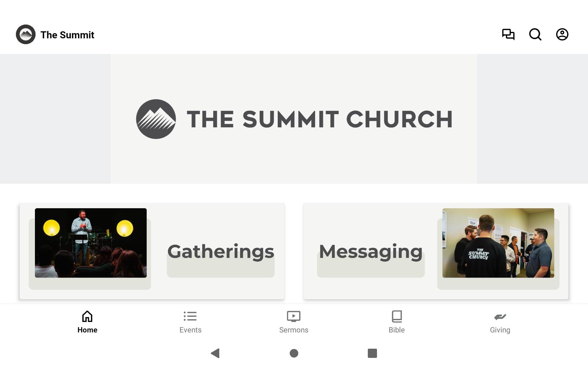
Task: Open the messaging chat bubbles icon
Action: click(x=508, y=34)
